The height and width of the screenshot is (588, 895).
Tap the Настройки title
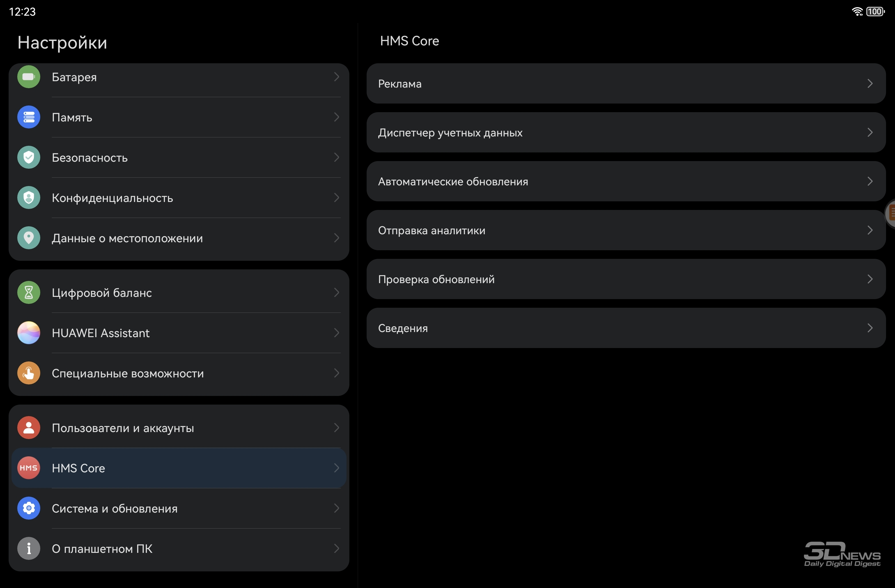pyautogui.click(x=62, y=43)
